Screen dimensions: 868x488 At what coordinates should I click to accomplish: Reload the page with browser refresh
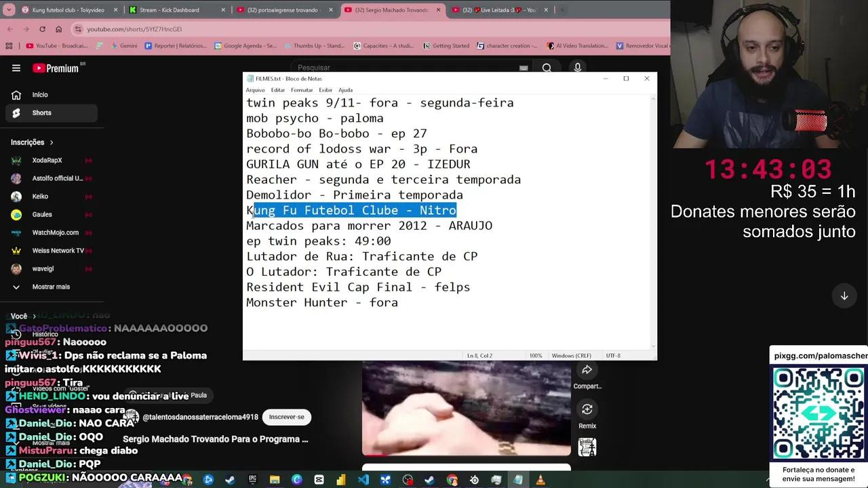point(42,29)
